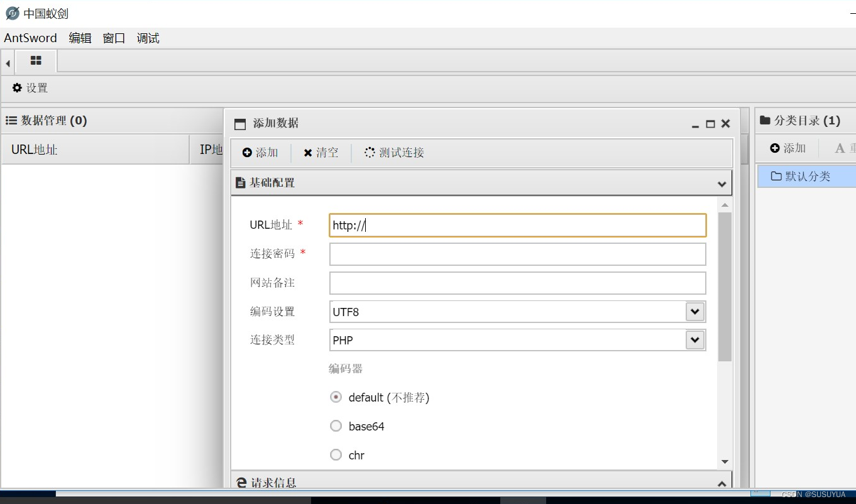Click the left arrow beside the tab bar
The height and width of the screenshot is (504, 856).
tap(8, 63)
